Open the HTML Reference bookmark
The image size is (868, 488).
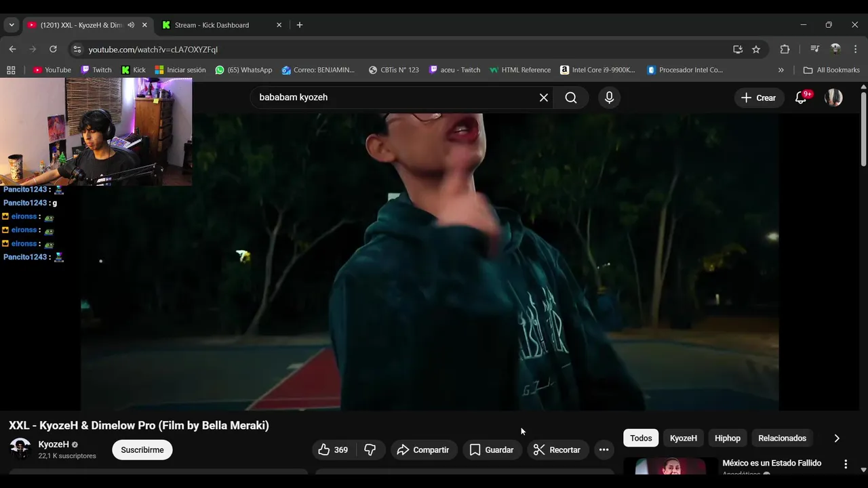520,70
